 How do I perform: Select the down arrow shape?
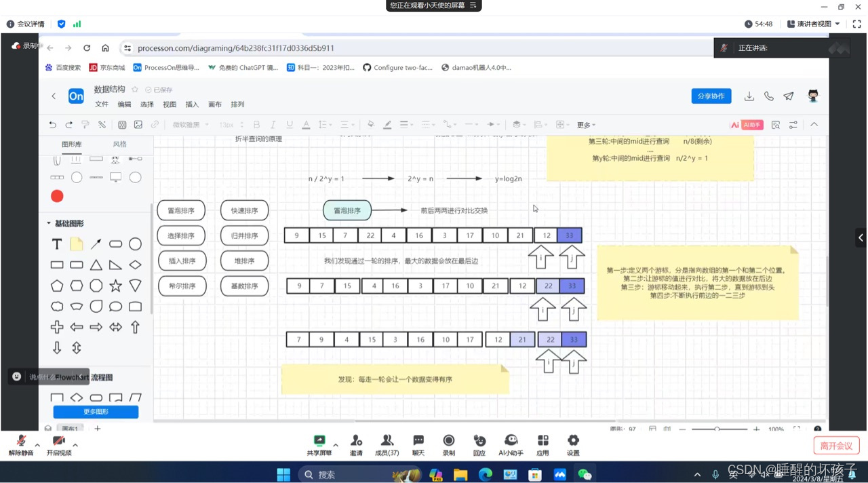(x=57, y=348)
